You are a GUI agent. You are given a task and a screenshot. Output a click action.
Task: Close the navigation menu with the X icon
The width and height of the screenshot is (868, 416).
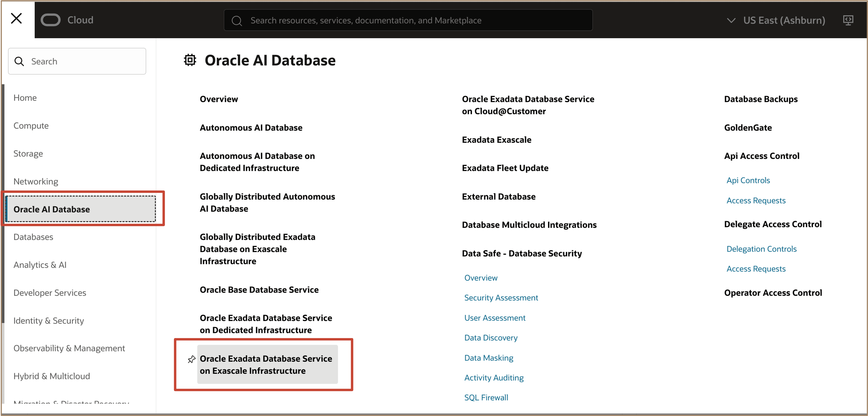click(x=17, y=18)
